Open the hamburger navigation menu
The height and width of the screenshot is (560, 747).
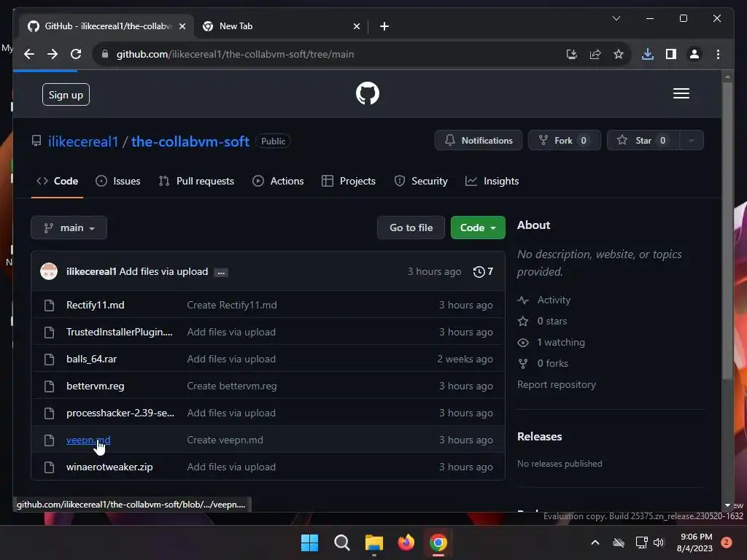tap(681, 93)
